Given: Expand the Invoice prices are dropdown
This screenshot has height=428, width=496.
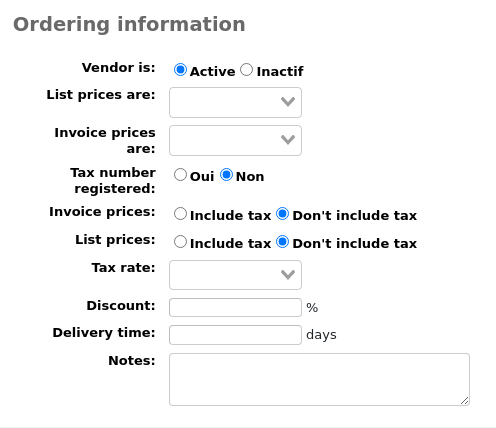Looking at the screenshot, I should point(235,140).
